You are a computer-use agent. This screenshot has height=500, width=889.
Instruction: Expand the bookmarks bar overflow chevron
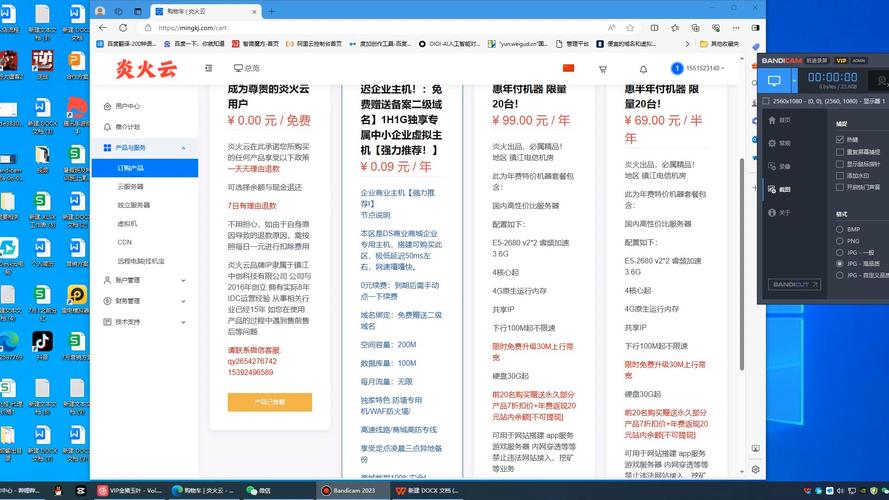687,44
